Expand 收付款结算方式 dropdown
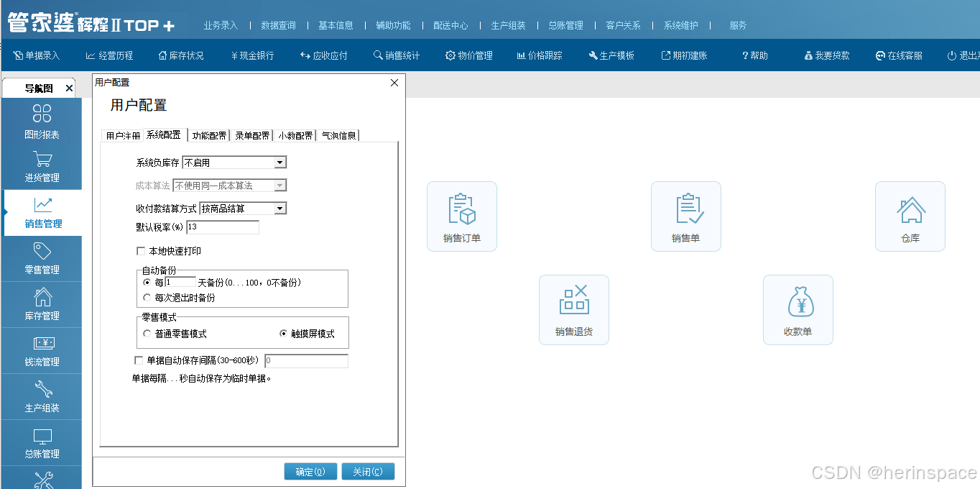This screenshot has width=980, height=489. (280, 209)
